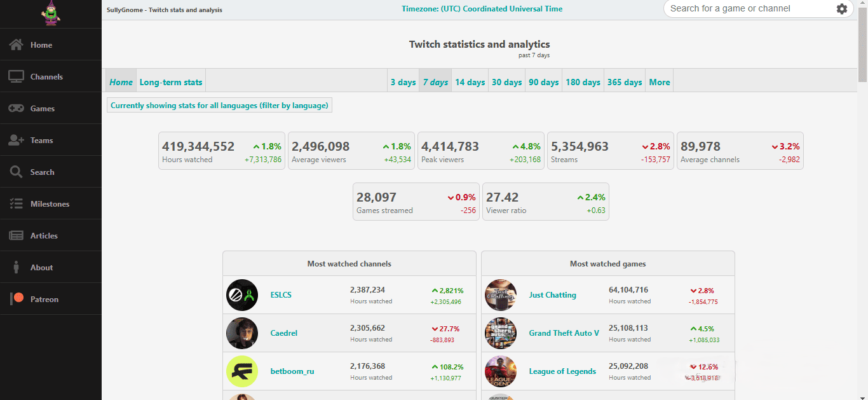Open the Games sidebar menu item
Screen dimensions: 868x400
51,108
